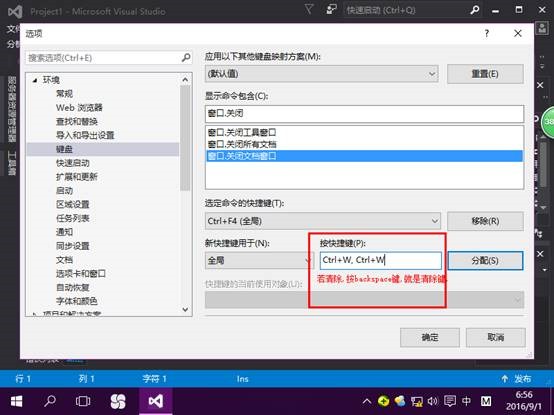
Task: Select 字体和颜色 in the options tree
Action: click(x=77, y=301)
